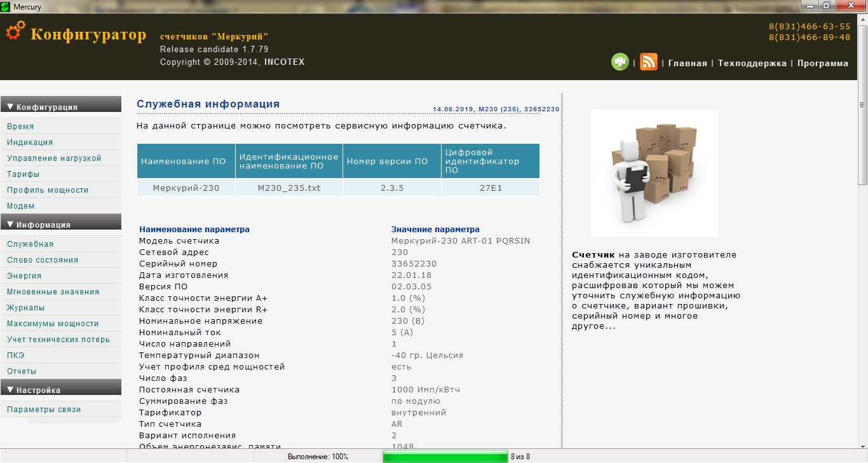Viewport: 868px width, 463px height.
Task: Open the Отчеты page
Action: click(22, 371)
